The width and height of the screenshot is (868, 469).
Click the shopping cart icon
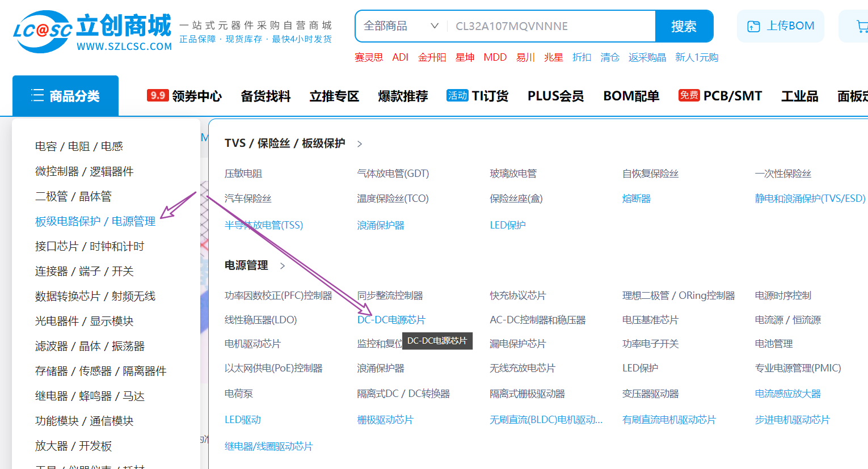coord(861,26)
